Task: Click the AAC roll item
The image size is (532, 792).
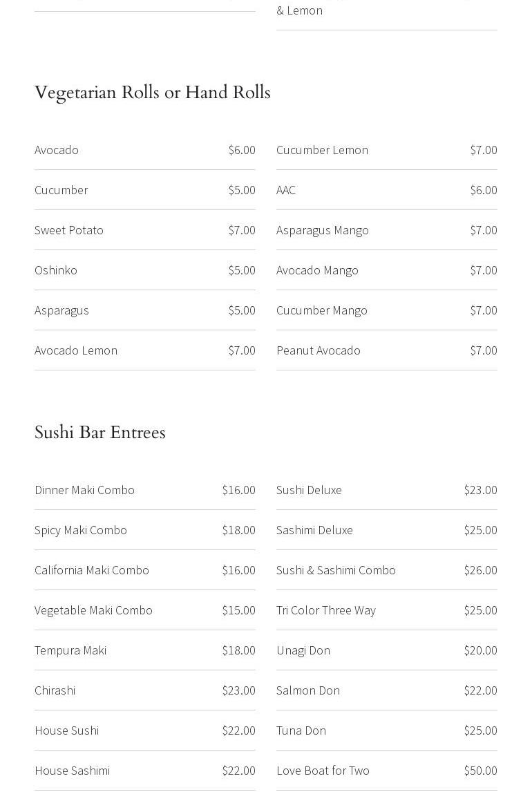Action: [x=286, y=190]
